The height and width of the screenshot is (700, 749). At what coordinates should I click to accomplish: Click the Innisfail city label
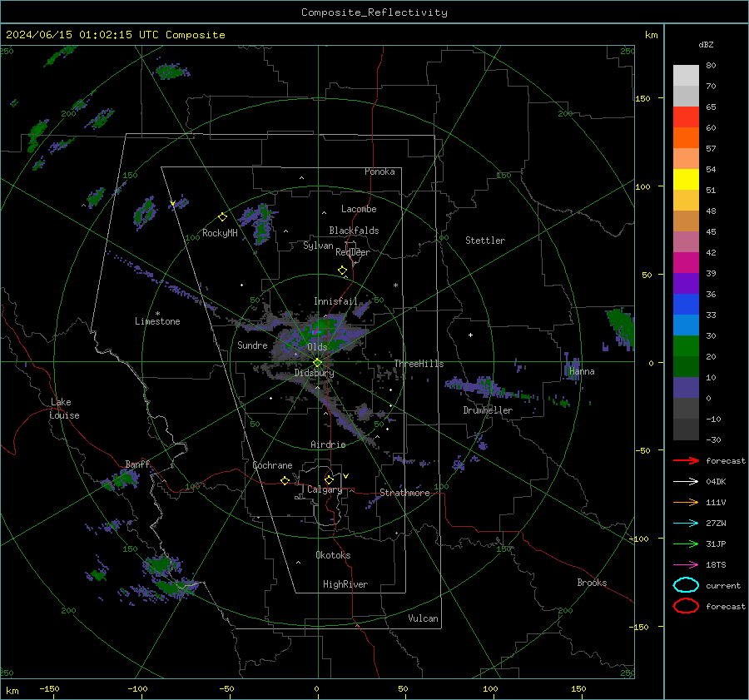click(335, 301)
